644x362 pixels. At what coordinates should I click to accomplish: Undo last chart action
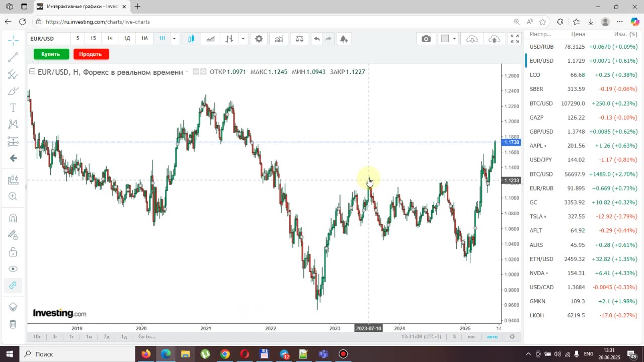point(316,39)
